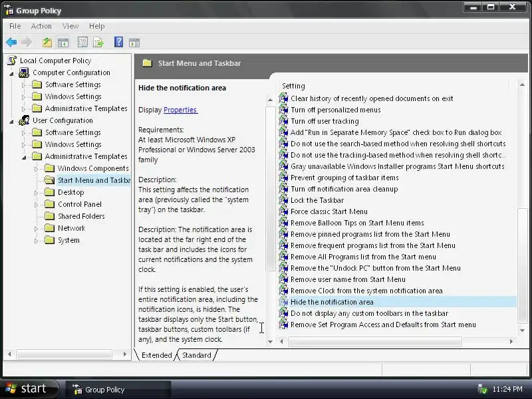Select Remove the "Undock PC" button setting

[375, 268]
